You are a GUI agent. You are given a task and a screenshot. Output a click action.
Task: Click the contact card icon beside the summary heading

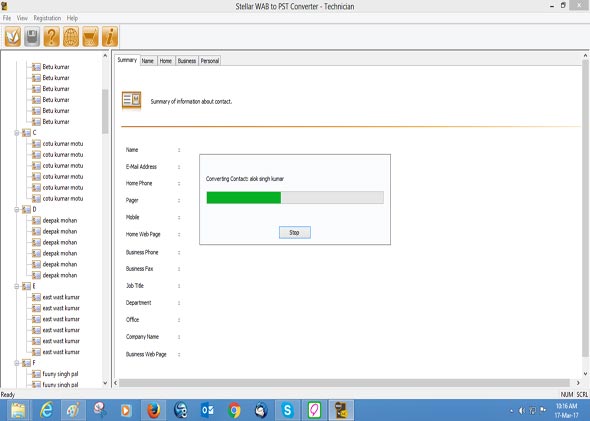pyautogui.click(x=131, y=101)
